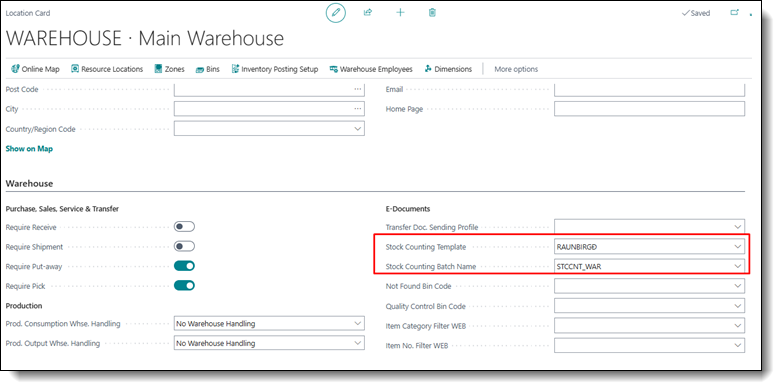The width and height of the screenshot is (782, 391).
Task: Open Resource Locations action
Action: pyautogui.click(x=107, y=69)
